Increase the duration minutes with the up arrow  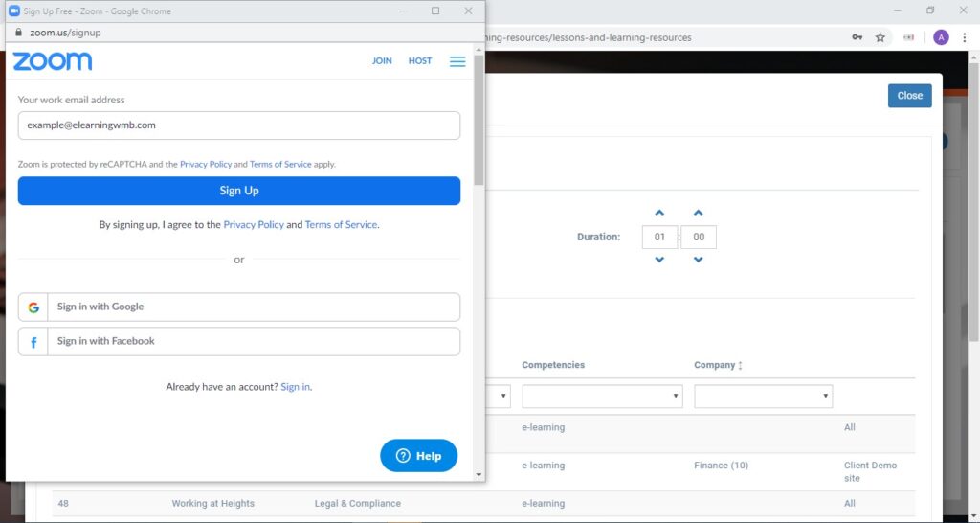point(698,214)
